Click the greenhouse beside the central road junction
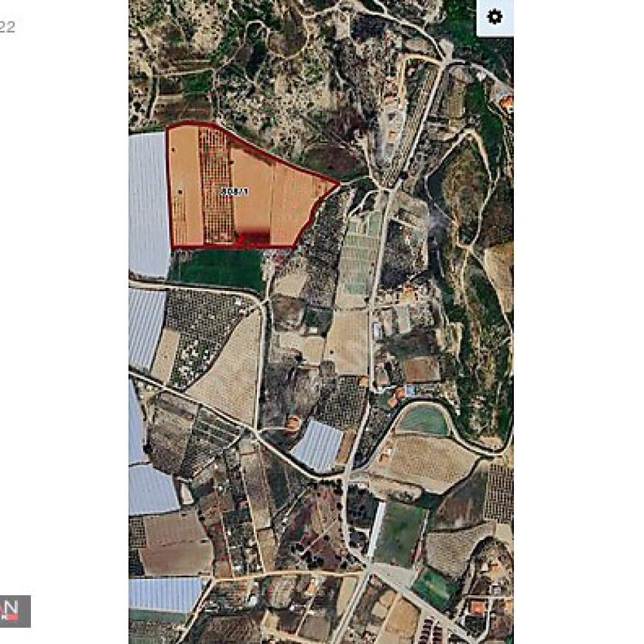 317,446
